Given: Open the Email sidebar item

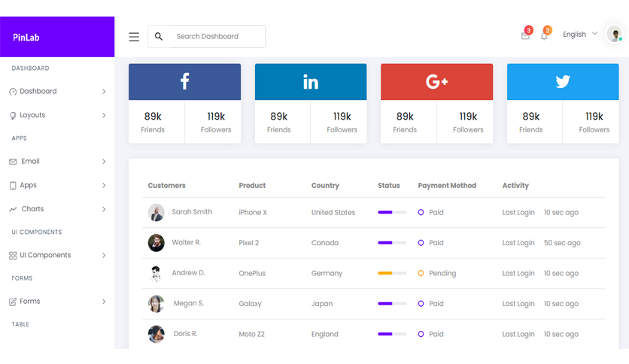Looking at the screenshot, I should click(x=57, y=162).
